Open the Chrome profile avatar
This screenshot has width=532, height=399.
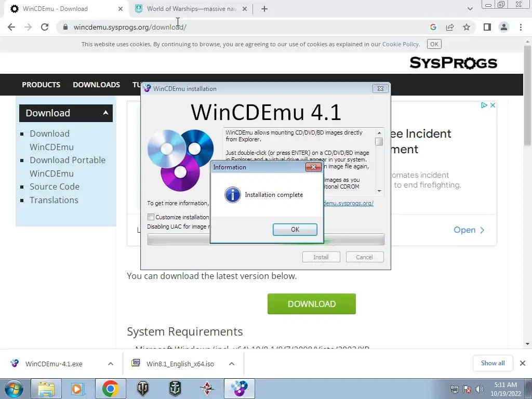pos(504,27)
